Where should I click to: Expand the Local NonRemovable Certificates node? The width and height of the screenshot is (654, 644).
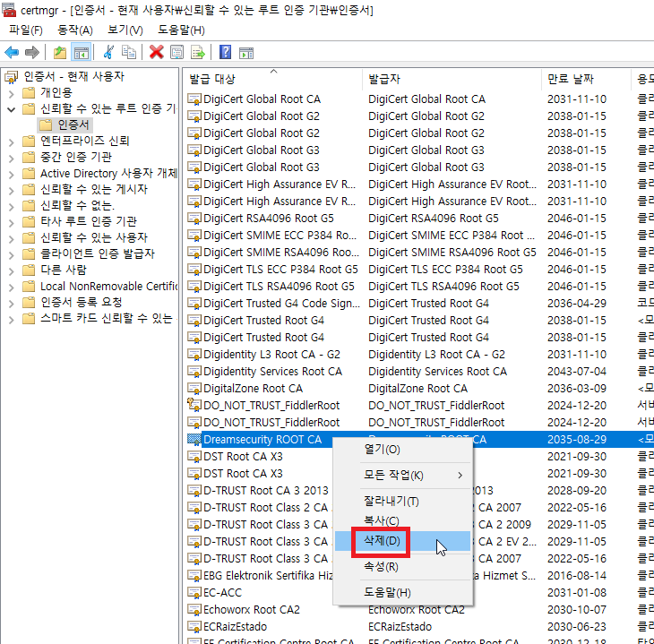pyautogui.click(x=12, y=288)
